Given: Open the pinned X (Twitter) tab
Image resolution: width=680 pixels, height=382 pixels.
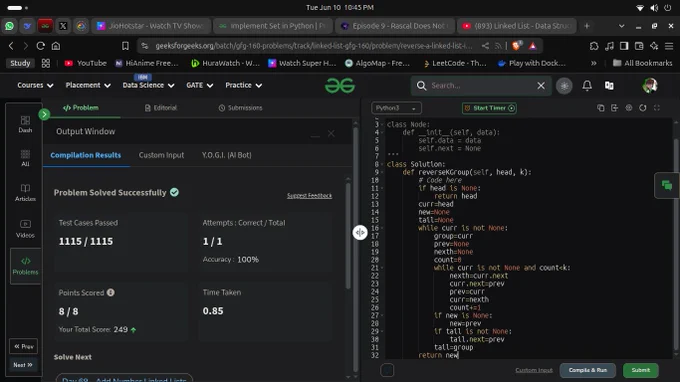Looking at the screenshot, I should point(63,26).
